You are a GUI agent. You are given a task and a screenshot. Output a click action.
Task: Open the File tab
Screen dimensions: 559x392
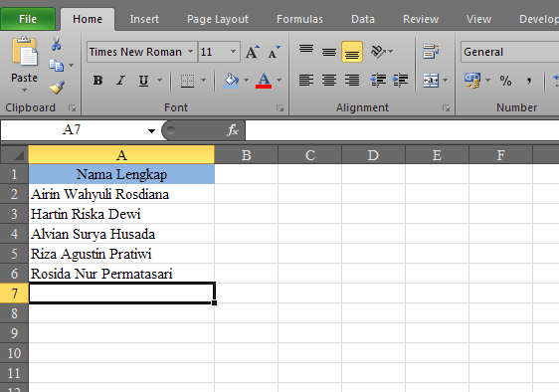(28, 19)
